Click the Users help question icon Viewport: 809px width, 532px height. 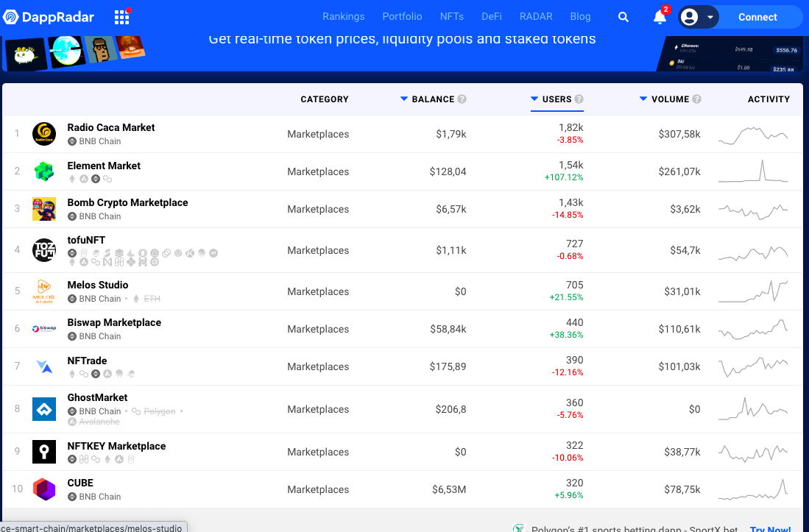(579, 99)
